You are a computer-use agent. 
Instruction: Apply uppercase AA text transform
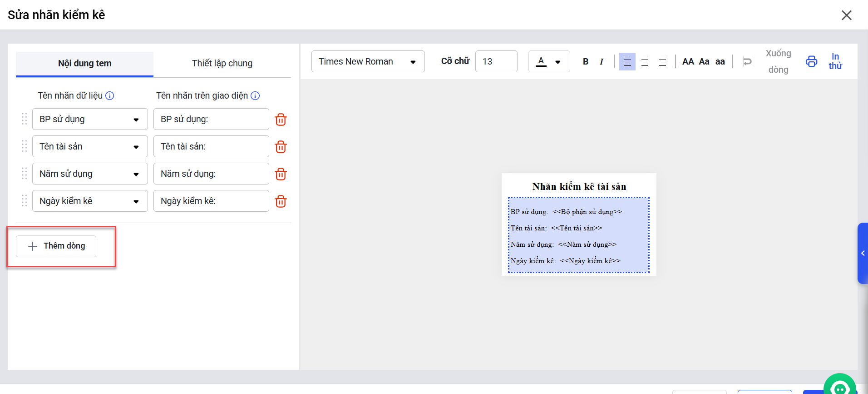(x=688, y=61)
